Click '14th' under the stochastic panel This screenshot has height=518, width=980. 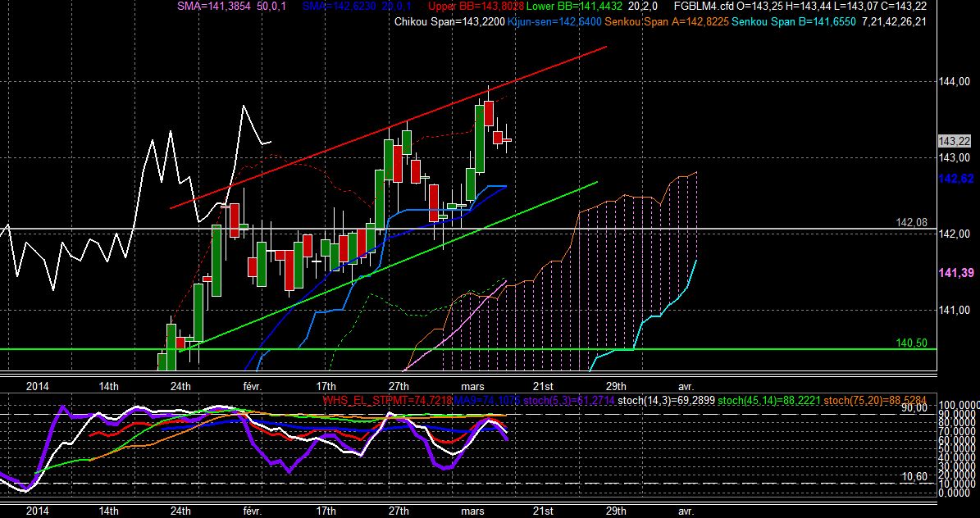[x=109, y=510]
